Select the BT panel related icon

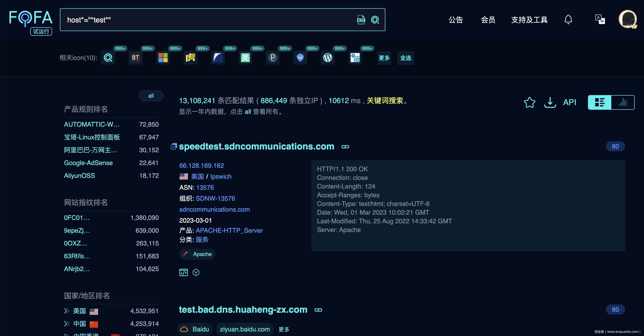[x=135, y=58]
